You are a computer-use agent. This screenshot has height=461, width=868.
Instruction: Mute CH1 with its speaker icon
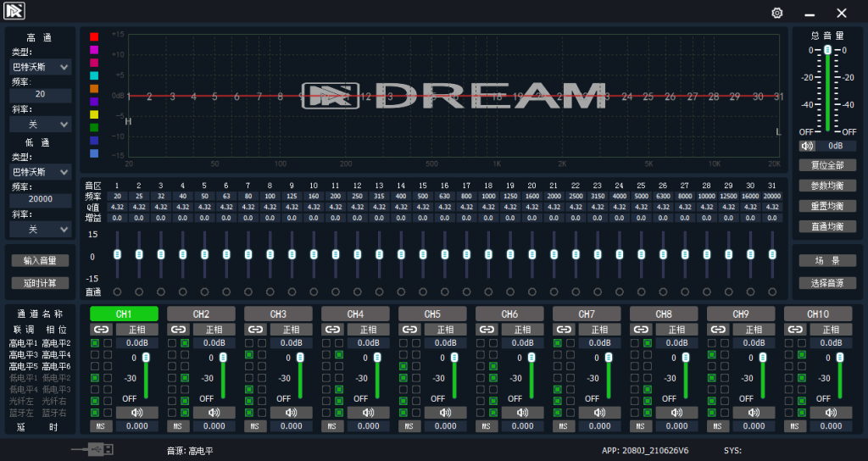tap(136, 413)
